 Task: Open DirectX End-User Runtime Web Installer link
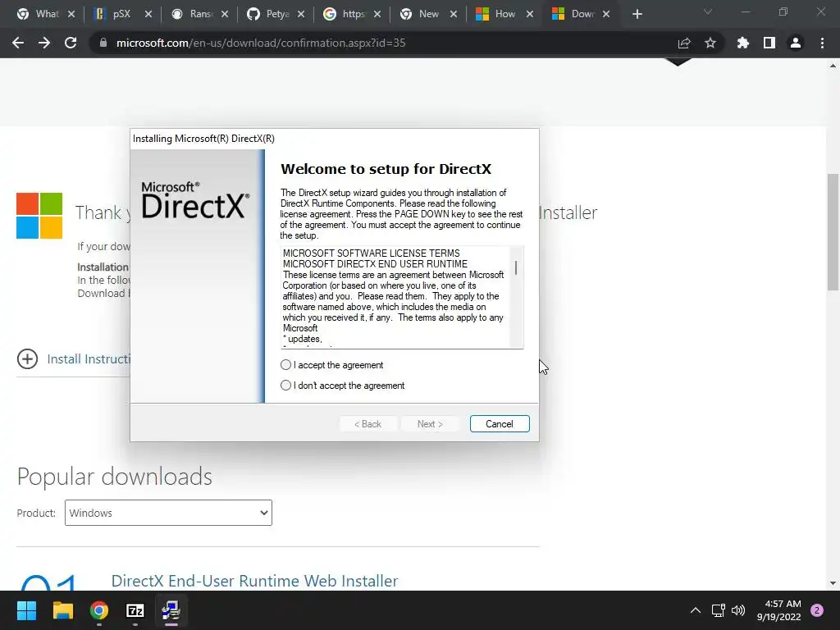(x=254, y=581)
